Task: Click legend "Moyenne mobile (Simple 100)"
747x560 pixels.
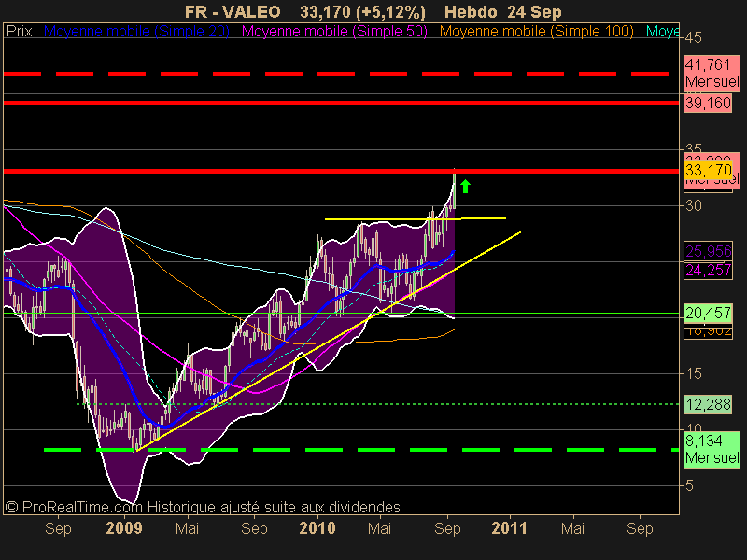Action: click(536, 32)
